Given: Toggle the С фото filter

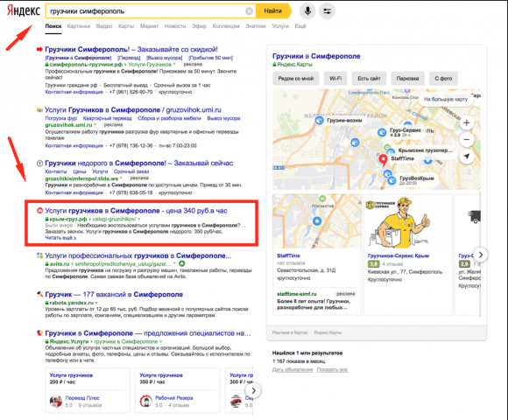Looking at the screenshot, I should [x=443, y=78].
